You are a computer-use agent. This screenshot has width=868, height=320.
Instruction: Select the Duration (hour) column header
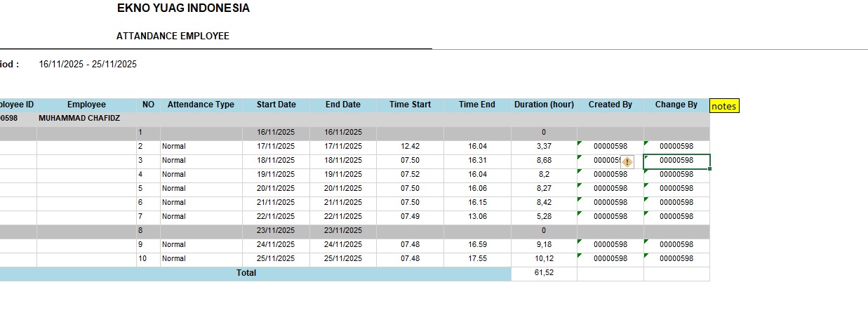tap(544, 105)
